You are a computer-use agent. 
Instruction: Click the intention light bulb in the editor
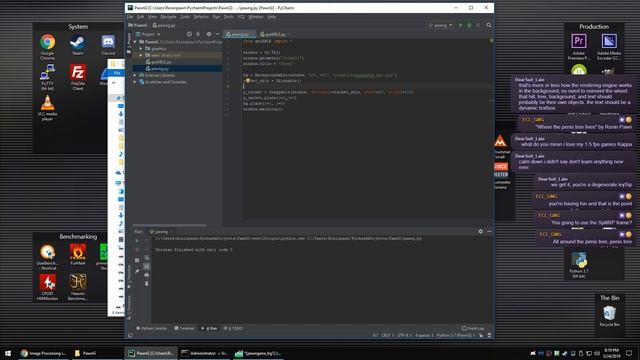(247, 81)
